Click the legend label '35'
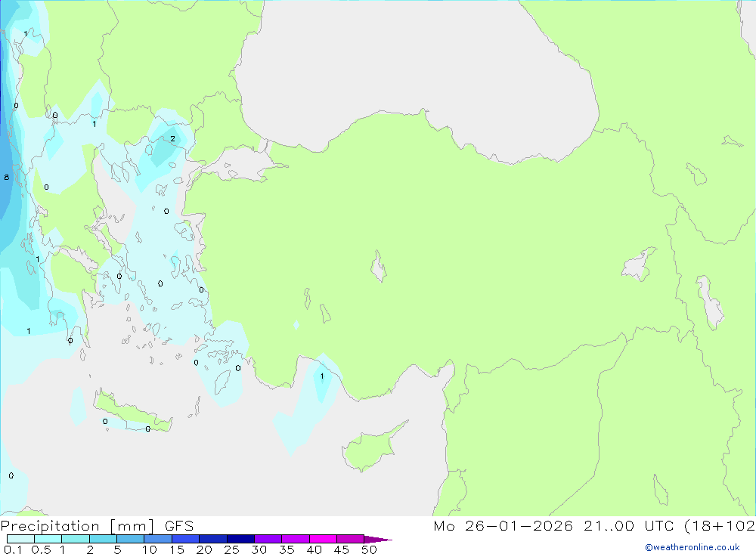 287,549
